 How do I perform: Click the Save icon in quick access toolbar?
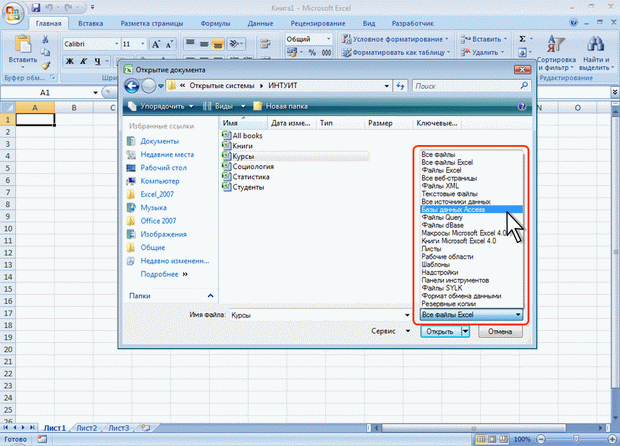36,7
